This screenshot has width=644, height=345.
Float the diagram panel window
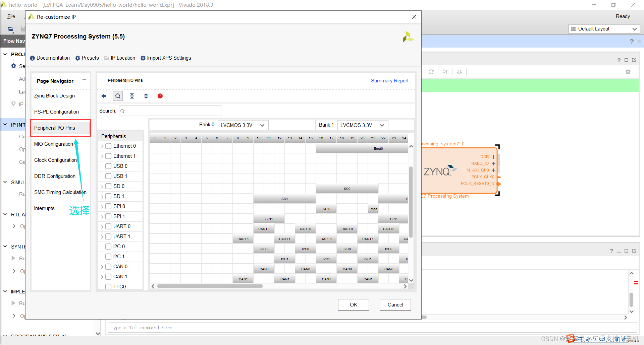(x=634, y=60)
